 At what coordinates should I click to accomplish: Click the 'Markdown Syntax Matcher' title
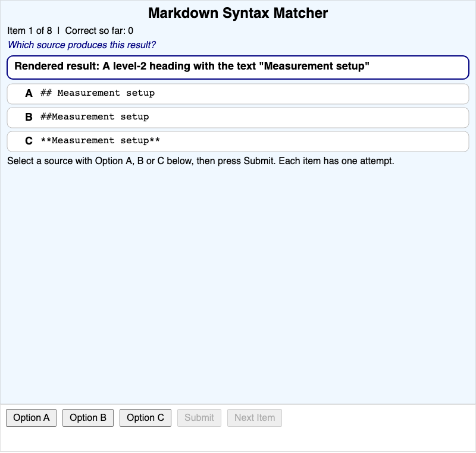point(238,13)
